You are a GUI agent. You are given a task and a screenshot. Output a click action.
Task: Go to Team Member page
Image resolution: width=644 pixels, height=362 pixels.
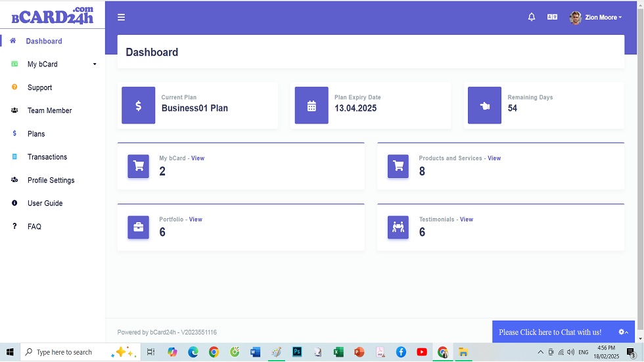pyautogui.click(x=49, y=110)
